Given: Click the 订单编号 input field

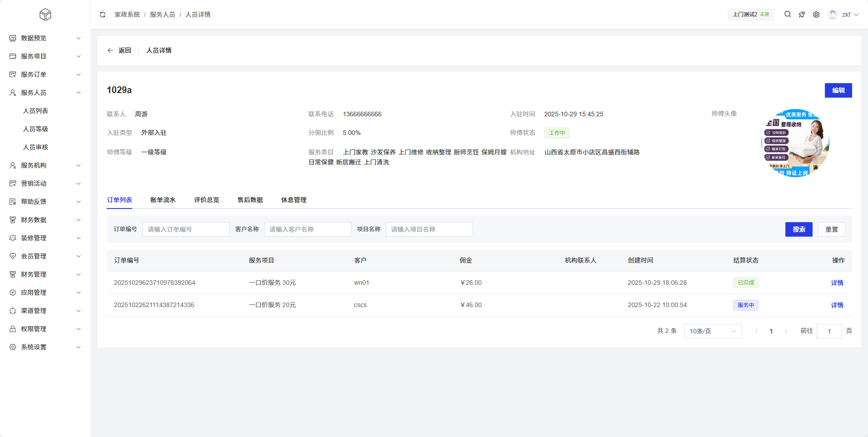Looking at the screenshot, I should tap(186, 229).
